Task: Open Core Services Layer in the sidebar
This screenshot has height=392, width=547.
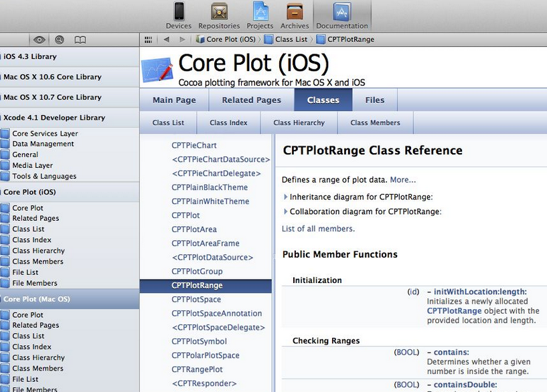Action: click(45, 134)
